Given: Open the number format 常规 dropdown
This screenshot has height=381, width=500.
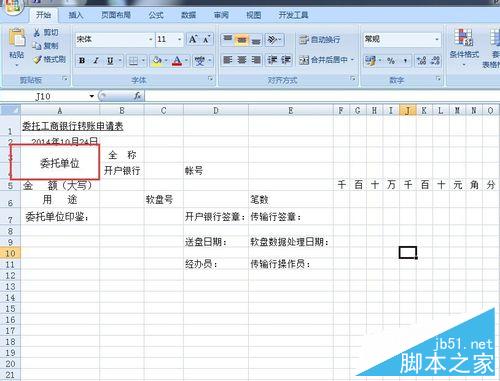Looking at the screenshot, I should (x=437, y=39).
